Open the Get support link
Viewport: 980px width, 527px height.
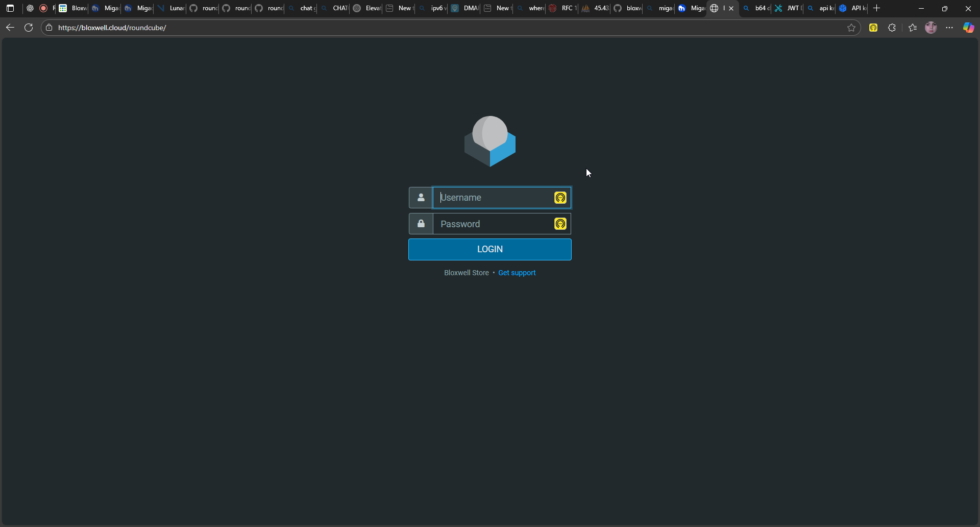pos(517,273)
